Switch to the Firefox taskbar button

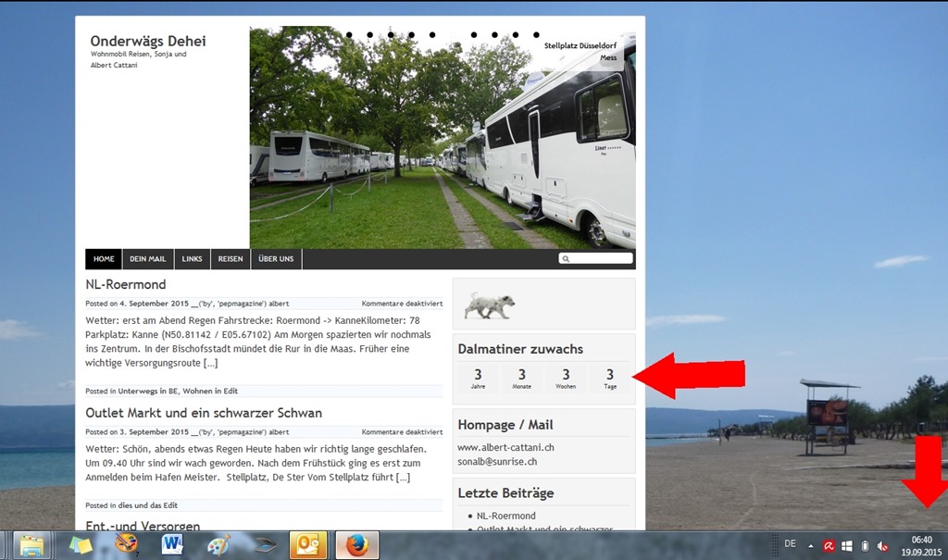tap(357, 545)
